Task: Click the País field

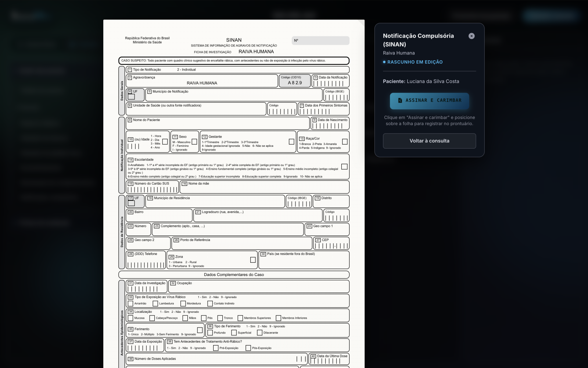Action: click(304, 260)
